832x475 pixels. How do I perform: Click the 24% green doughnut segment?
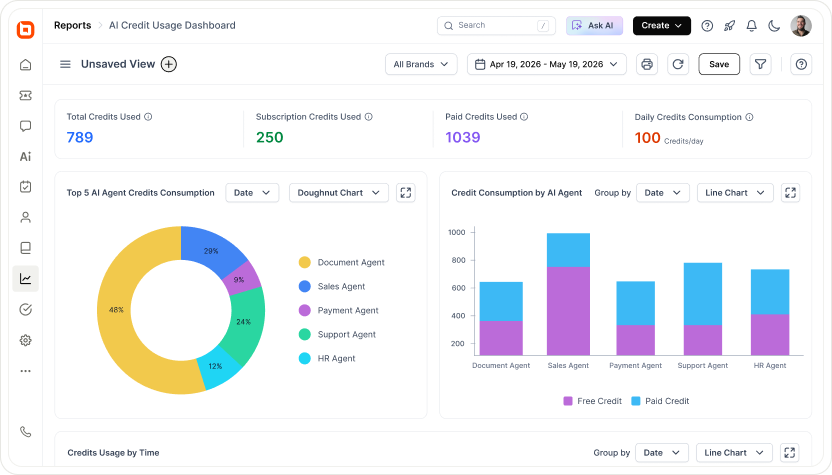point(244,322)
